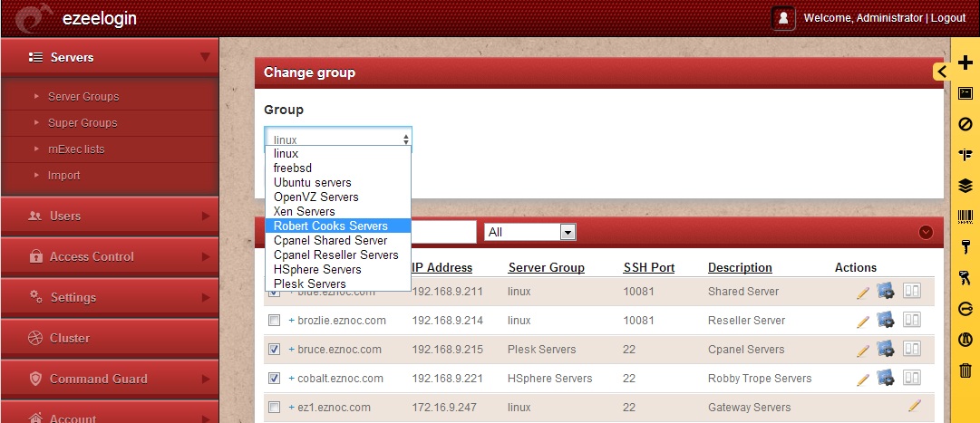
Task: Expand brozlie.eznoc.com row with plus sign
Action: [x=291, y=321]
